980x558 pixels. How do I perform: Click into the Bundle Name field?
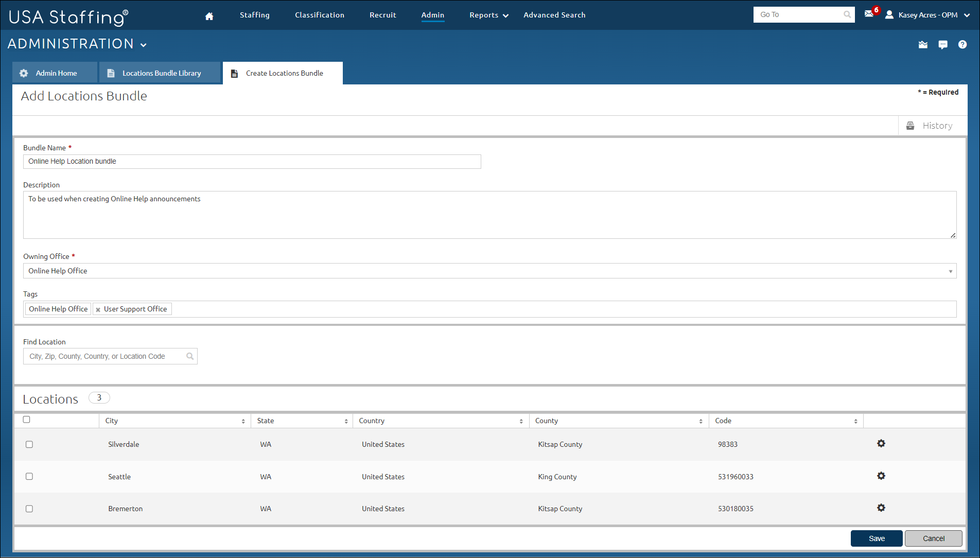pos(252,162)
